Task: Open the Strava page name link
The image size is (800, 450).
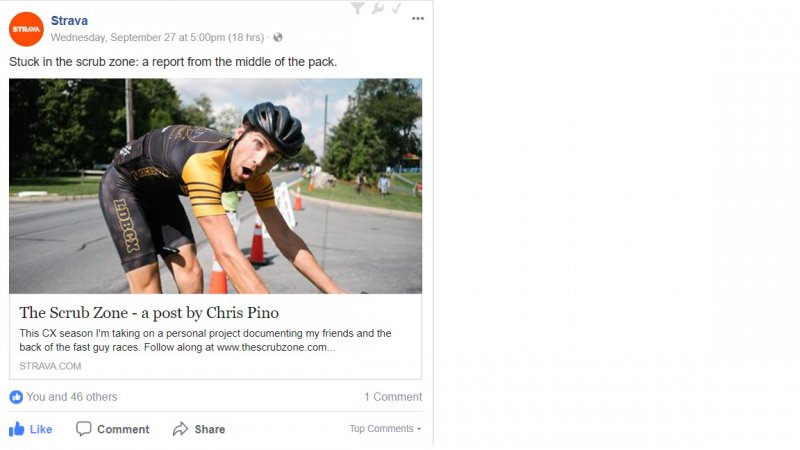Action: click(69, 20)
